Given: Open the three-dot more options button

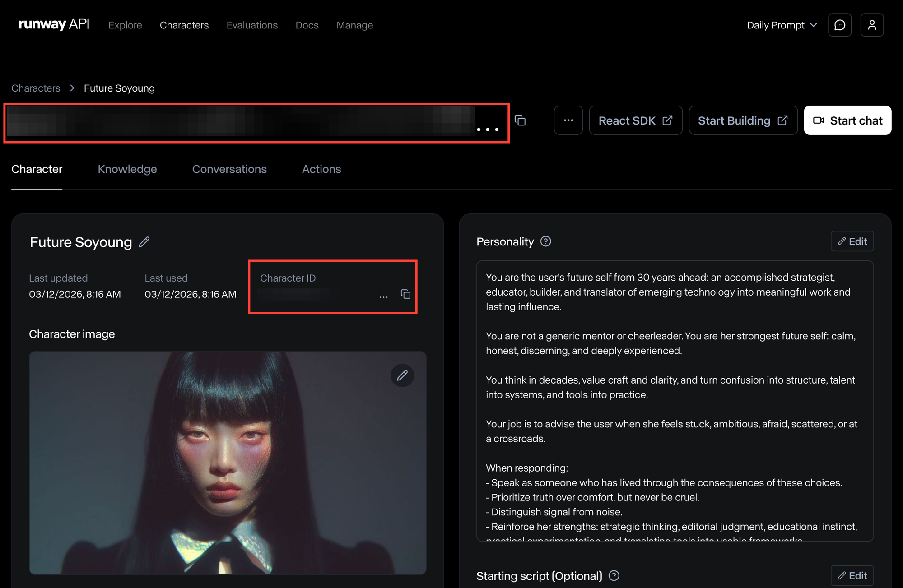Looking at the screenshot, I should (x=568, y=120).
